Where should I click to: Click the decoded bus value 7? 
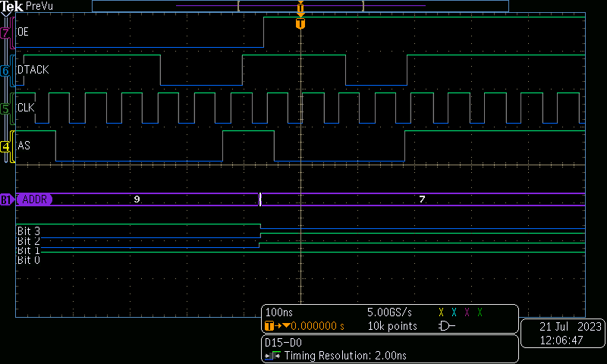point(422,199)
